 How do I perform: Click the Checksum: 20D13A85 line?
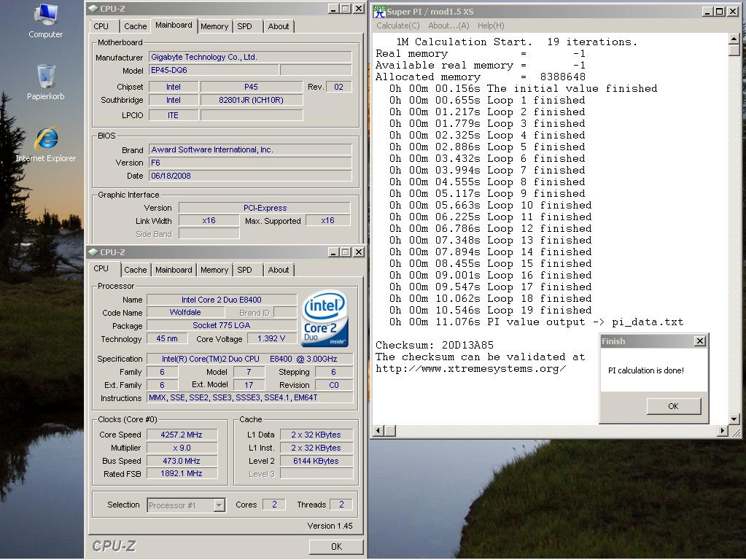pos(435,346)
